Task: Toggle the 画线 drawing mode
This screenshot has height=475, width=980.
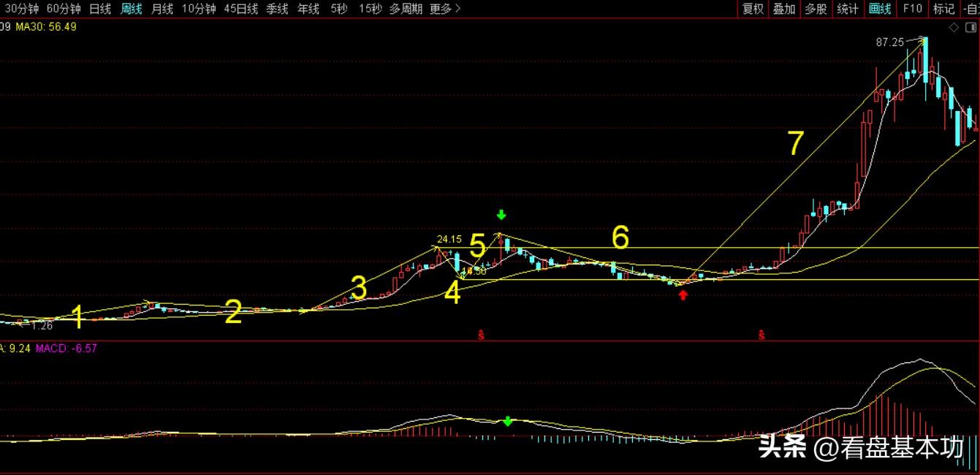Action: (880, 9)
